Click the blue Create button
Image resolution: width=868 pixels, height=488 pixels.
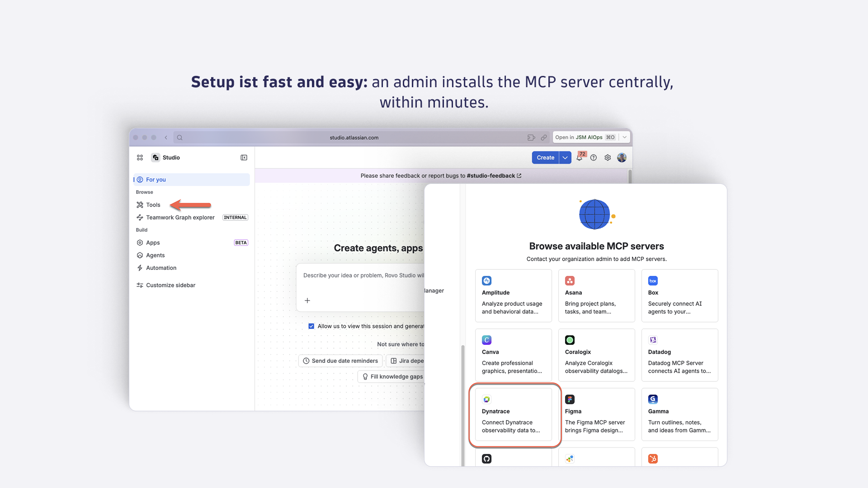coord(545,158)
